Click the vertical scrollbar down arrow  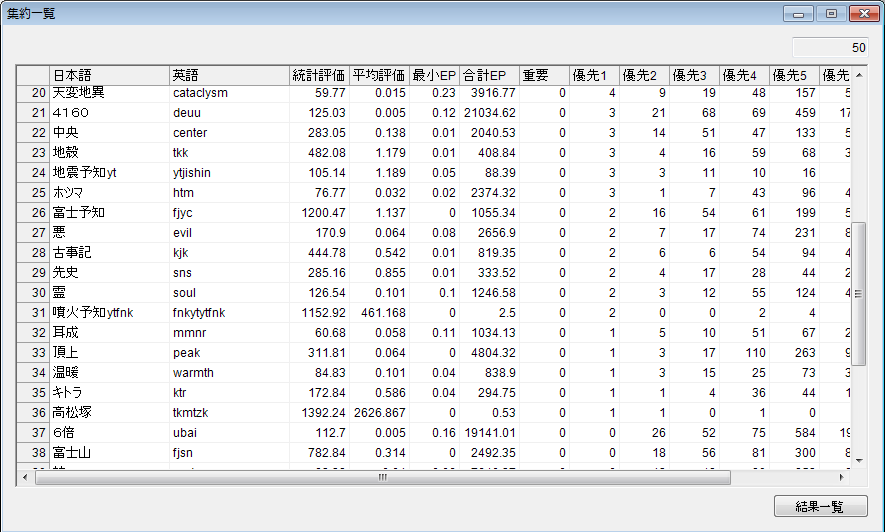click(859, 459)
